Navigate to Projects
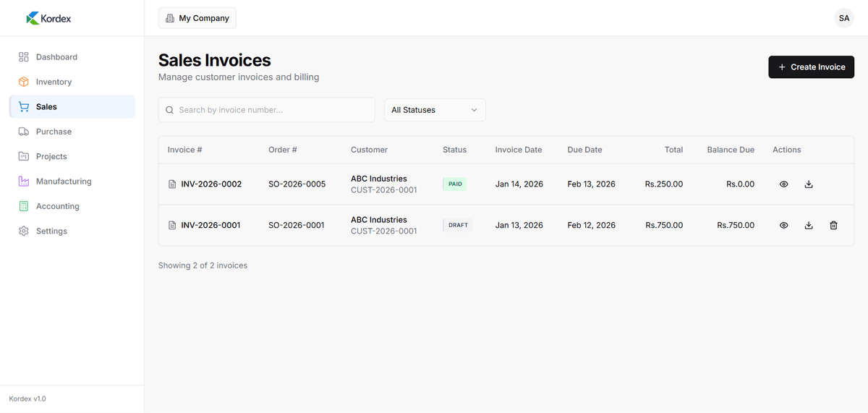 tap(72, 156)
